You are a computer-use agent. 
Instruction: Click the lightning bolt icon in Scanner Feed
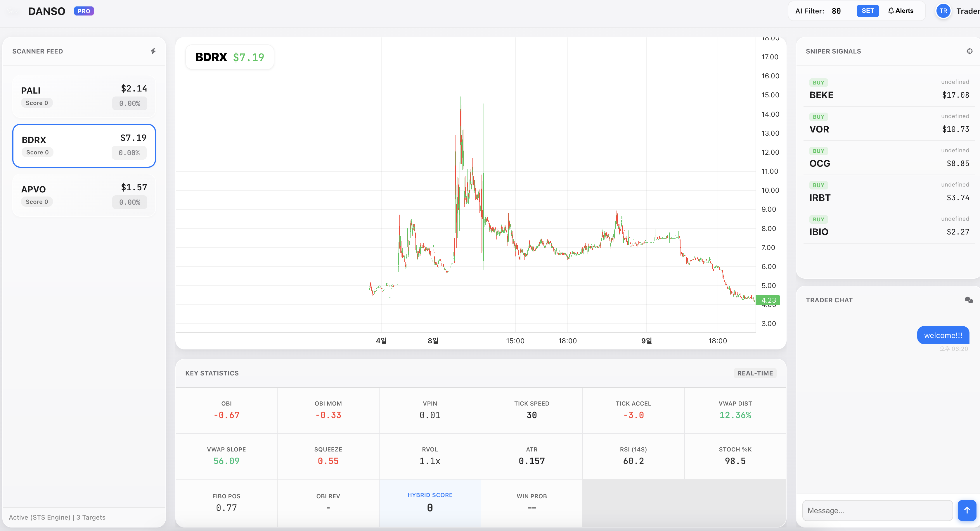[153, 51]
